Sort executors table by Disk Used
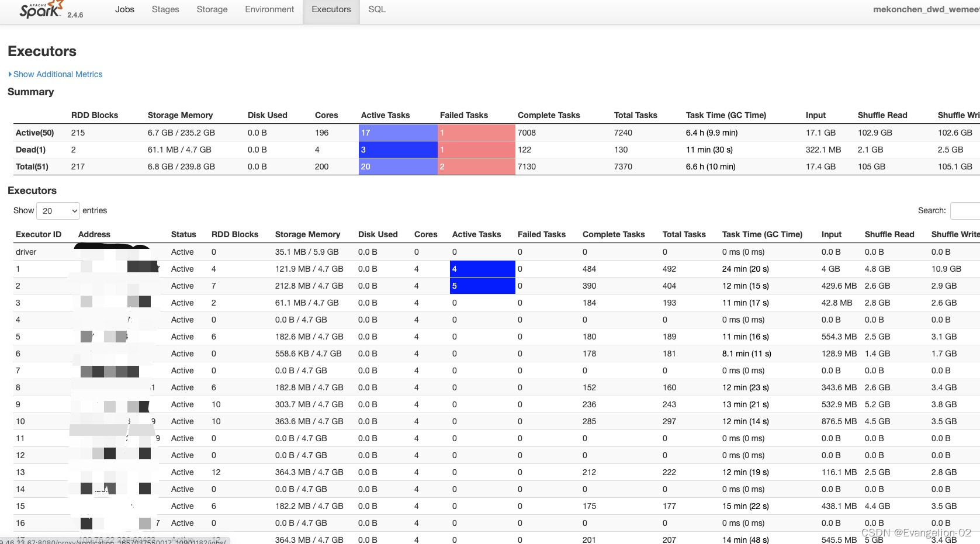980x544 pixels. click(378, 234)
